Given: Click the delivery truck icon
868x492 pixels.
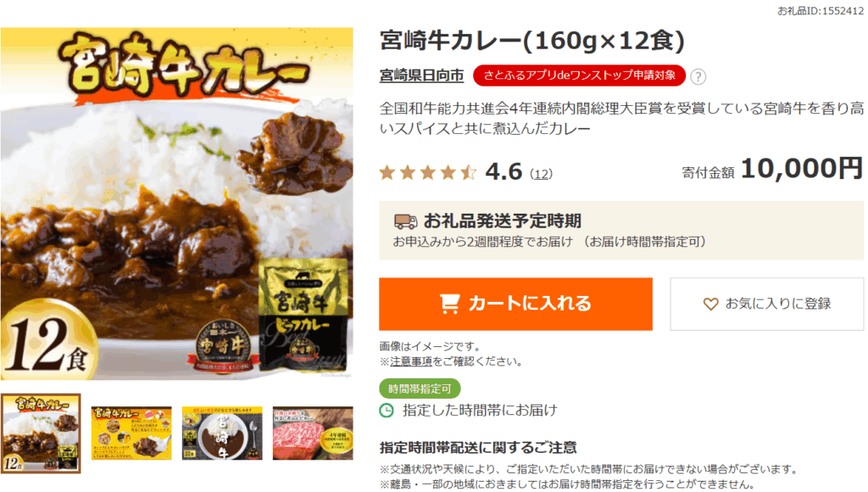Looking at the screenshot, I should click(x=405, y=221).
